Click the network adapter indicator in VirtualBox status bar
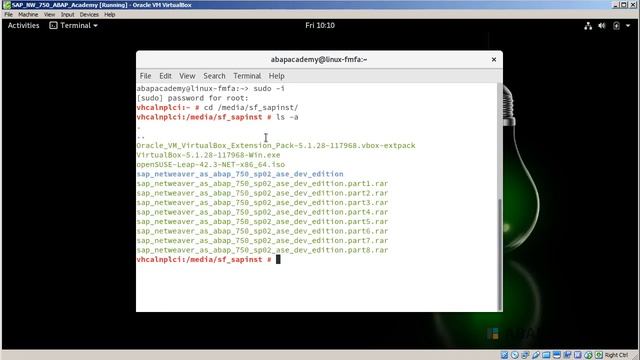The image size is (640, 360). click(525, 355)
